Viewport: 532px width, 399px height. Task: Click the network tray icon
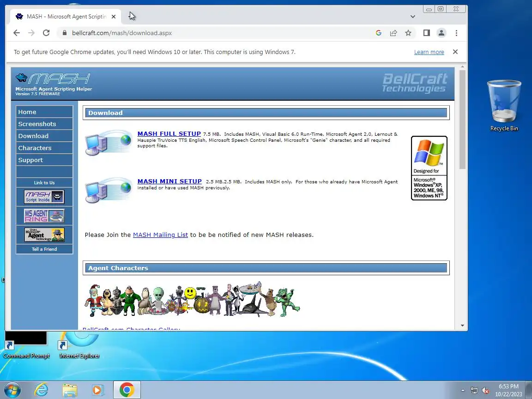coord(474,391)
